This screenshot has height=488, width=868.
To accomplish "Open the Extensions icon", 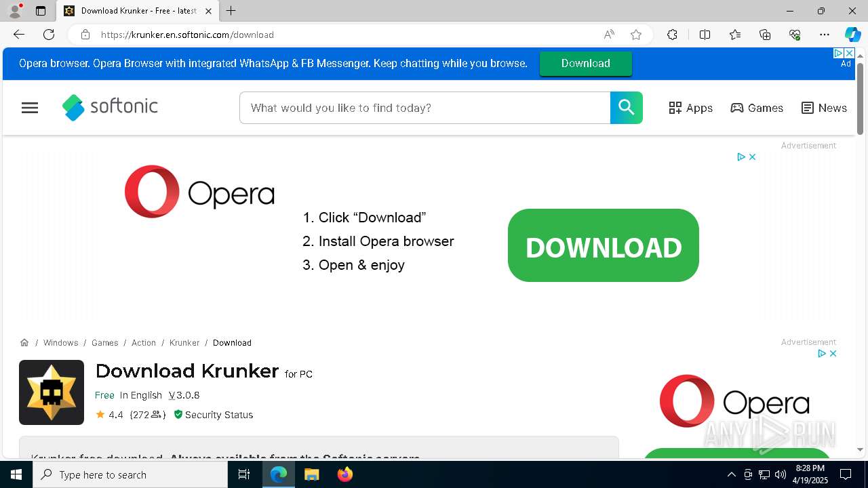I will pyautogui.click(x=672, y=35).
